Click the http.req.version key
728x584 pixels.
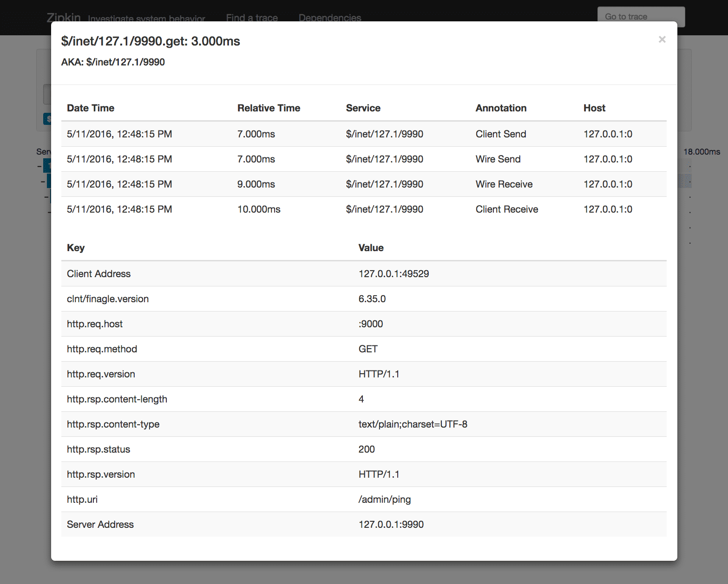tap(101, 374)
